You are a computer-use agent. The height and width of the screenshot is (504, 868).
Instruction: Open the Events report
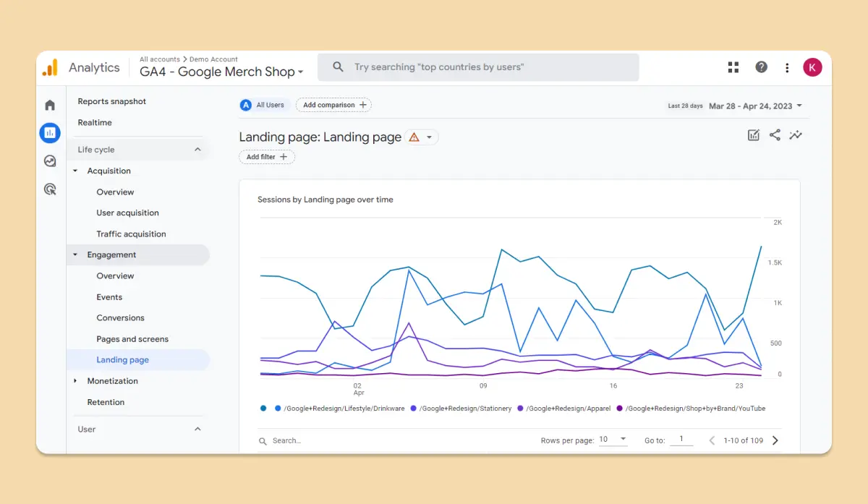[x=110, y=297]
